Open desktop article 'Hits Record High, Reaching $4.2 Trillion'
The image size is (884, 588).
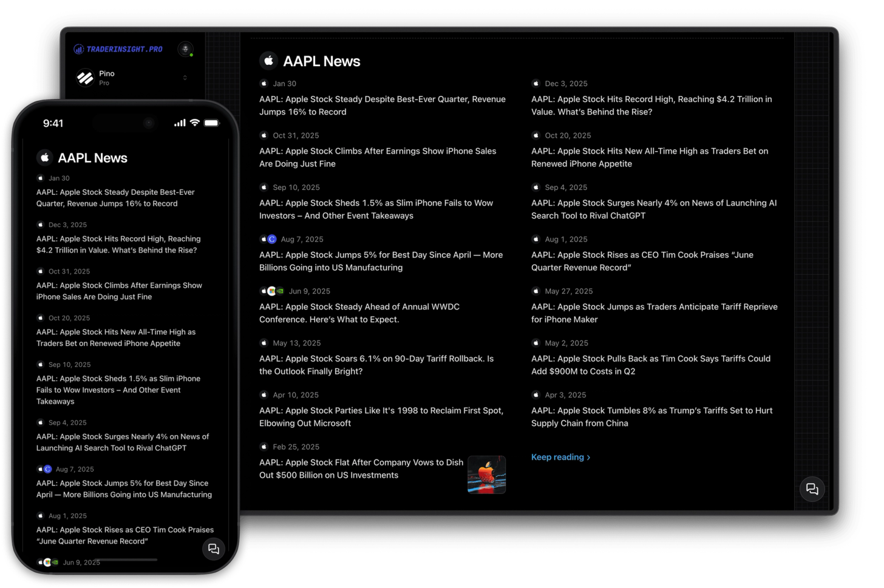coord(651,106)
